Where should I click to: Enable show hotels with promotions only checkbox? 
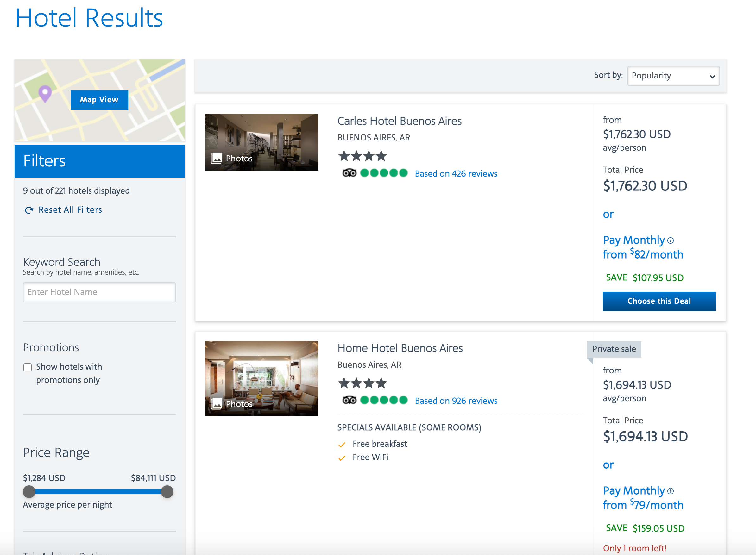[x=28, y=367]
